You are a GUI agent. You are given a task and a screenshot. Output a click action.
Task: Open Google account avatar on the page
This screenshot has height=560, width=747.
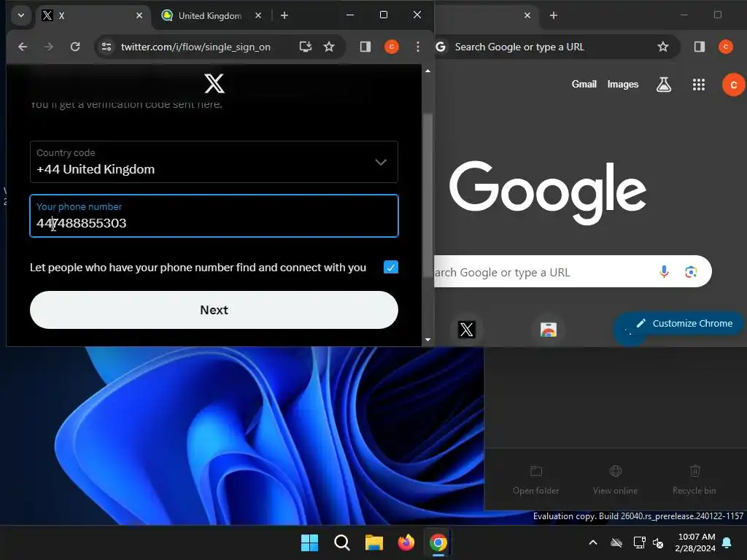point(734,85)
